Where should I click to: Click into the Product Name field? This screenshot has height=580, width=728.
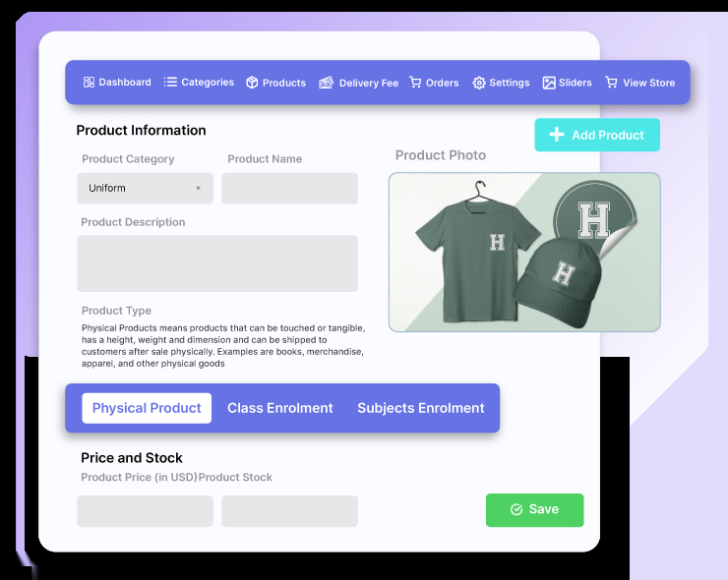(289, 189)
